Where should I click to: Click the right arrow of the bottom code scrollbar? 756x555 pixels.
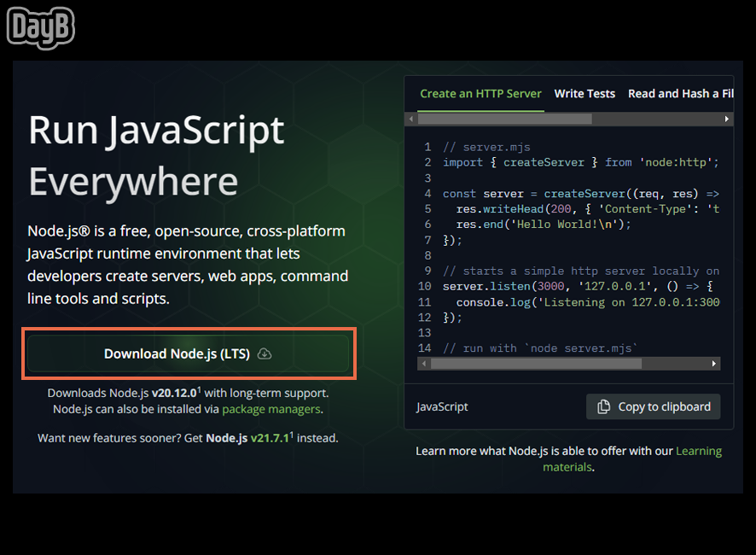point(715,363)
